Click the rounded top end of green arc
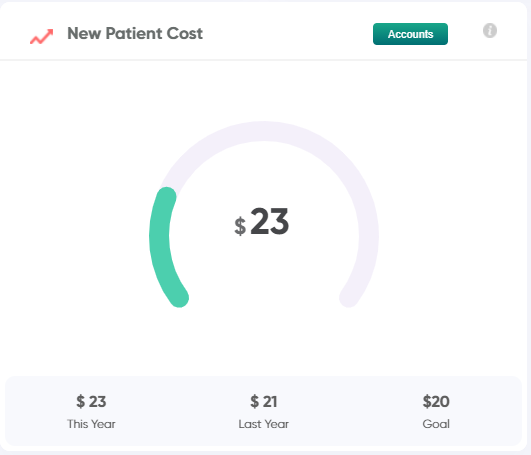Viewport: 531px width, 455px height. click(x=167, y=196)
